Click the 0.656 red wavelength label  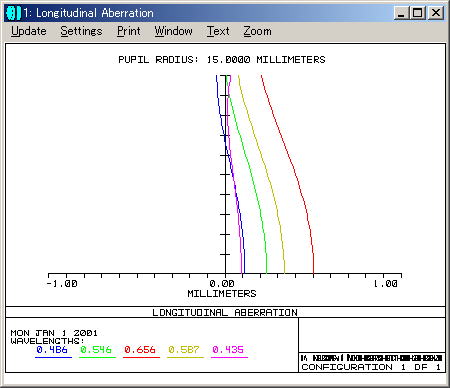[140, 350]
